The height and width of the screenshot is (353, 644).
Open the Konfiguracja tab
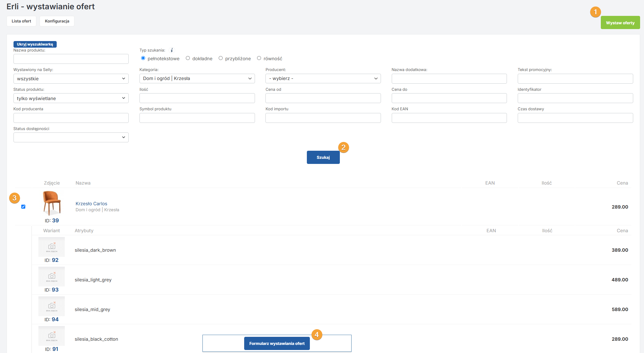coord(57,21)
